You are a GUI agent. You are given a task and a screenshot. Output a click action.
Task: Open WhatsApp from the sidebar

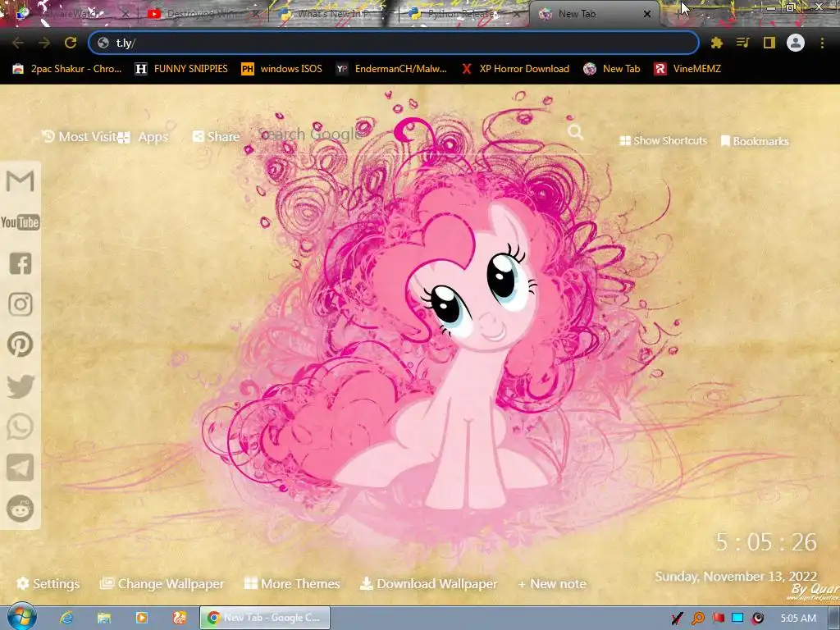pyautogui.click(x=21, y=427)
